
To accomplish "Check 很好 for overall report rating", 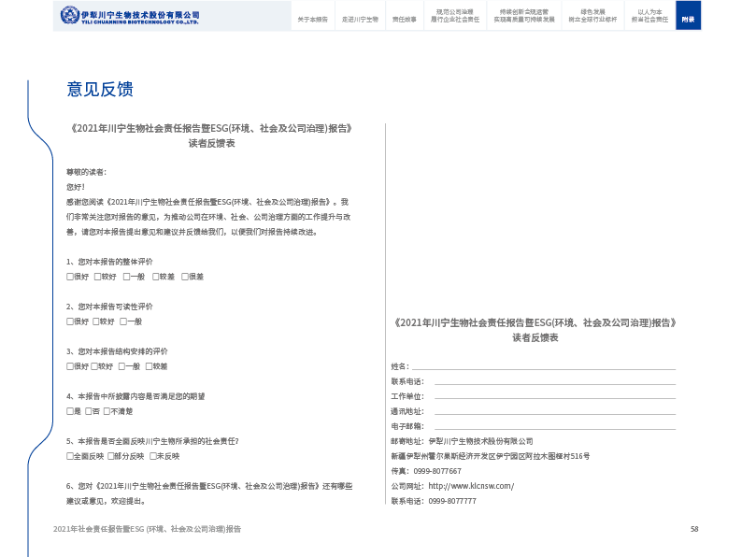I will click(x=70, y=277).
